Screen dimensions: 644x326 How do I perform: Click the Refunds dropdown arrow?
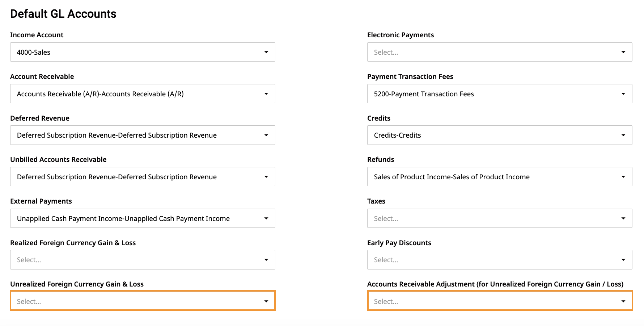[x=623, y=177]
